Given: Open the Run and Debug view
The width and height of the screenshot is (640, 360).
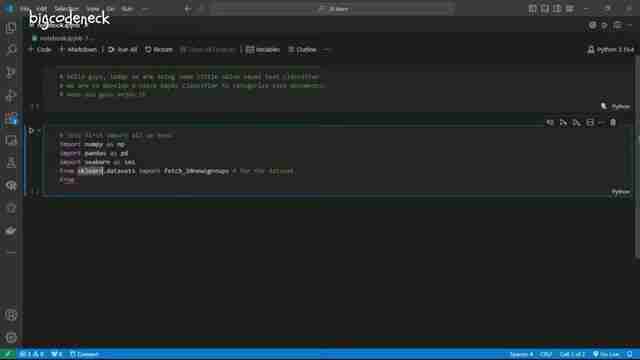Looking at the screenshot, I should click(x=11, y=96).
